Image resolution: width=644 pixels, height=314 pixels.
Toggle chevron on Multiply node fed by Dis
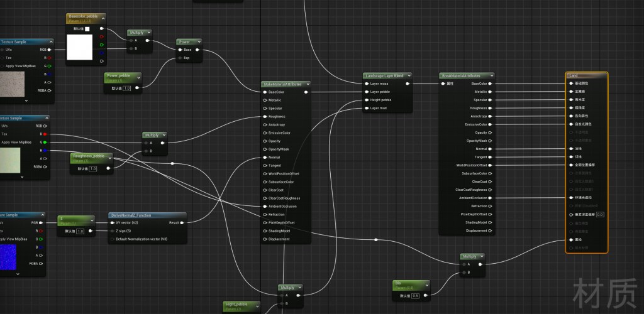click(x=481, y=256)
